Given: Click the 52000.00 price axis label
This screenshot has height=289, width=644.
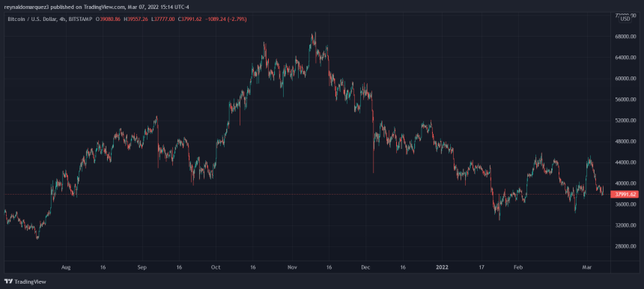Looking at the screenshot, I should click(625, 121).
